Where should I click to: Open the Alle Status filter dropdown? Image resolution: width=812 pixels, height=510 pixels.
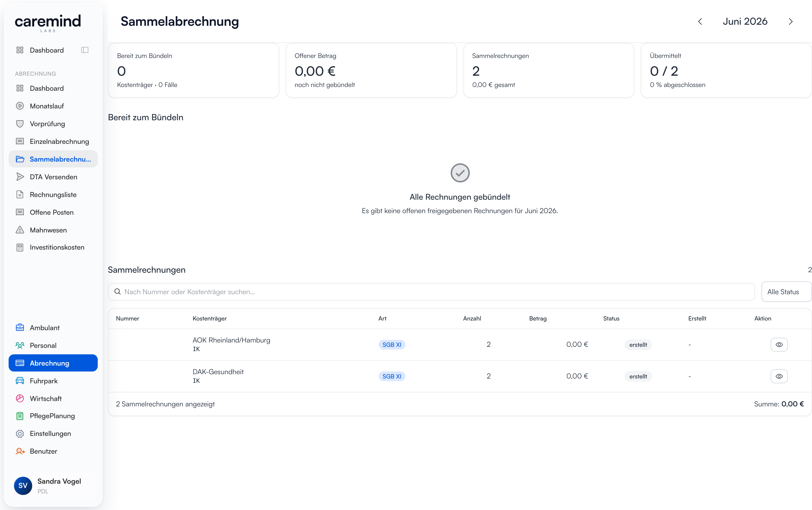coord(786,292)
